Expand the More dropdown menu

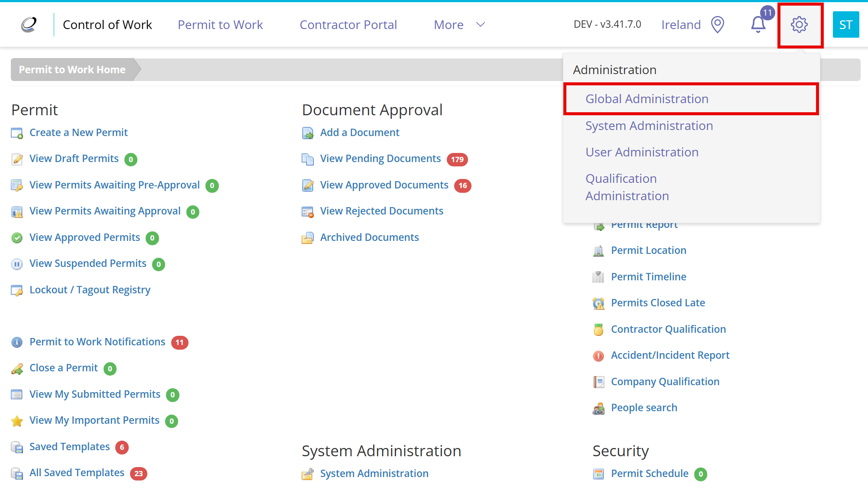459,25
